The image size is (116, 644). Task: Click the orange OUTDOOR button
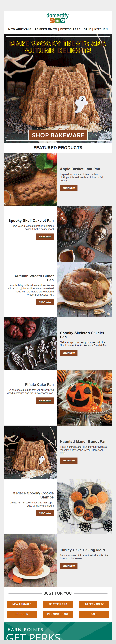pyautogui.click(x=22, y=614)
